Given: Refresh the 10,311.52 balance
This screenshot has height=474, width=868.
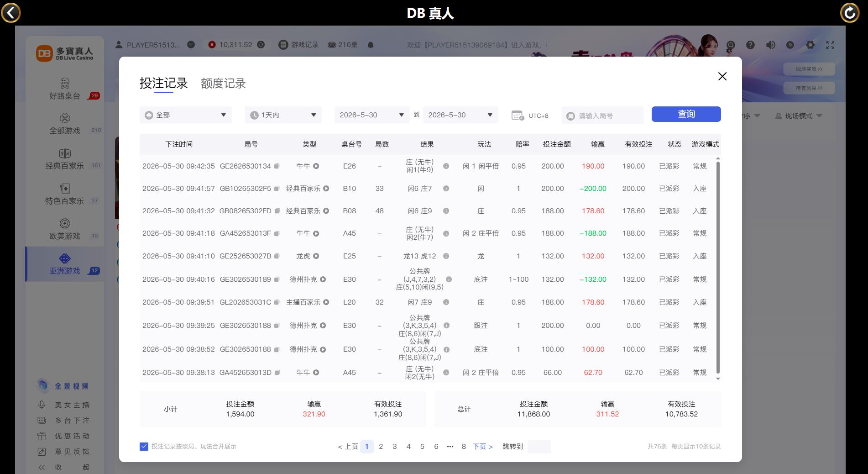Looking at the screenshot, I should [261, 45].
